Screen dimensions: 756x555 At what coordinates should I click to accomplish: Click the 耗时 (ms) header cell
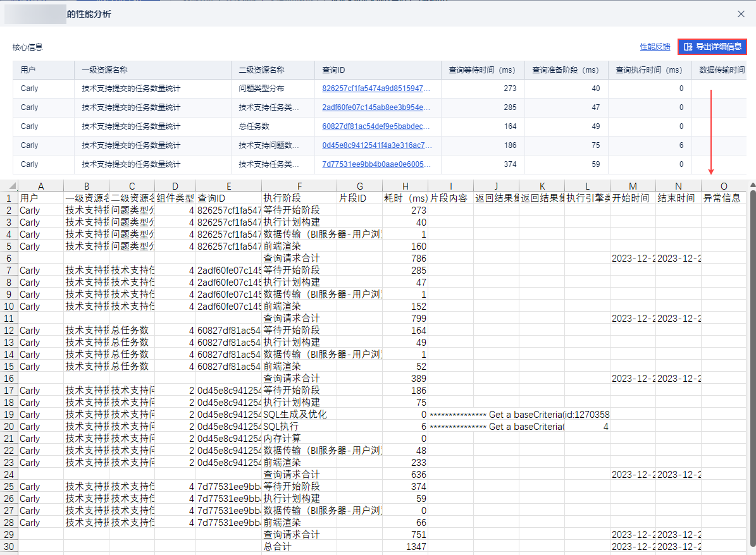(405, 198)
